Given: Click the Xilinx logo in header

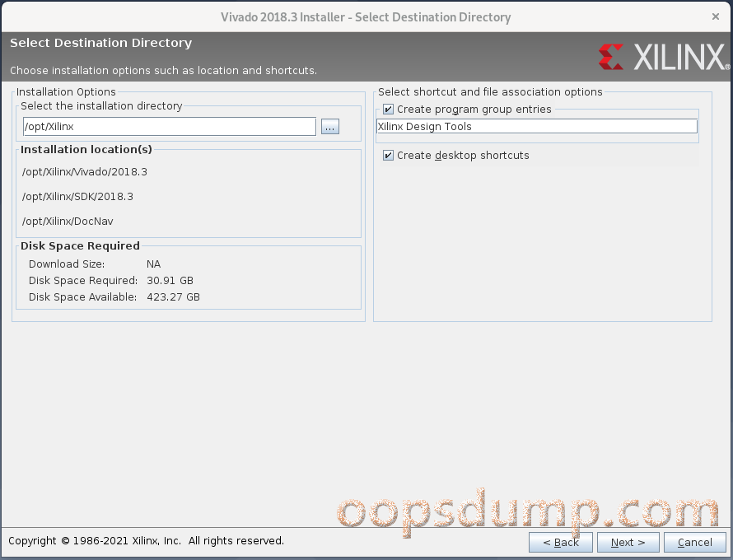Looking at the screenshot, I should point(664,57).
